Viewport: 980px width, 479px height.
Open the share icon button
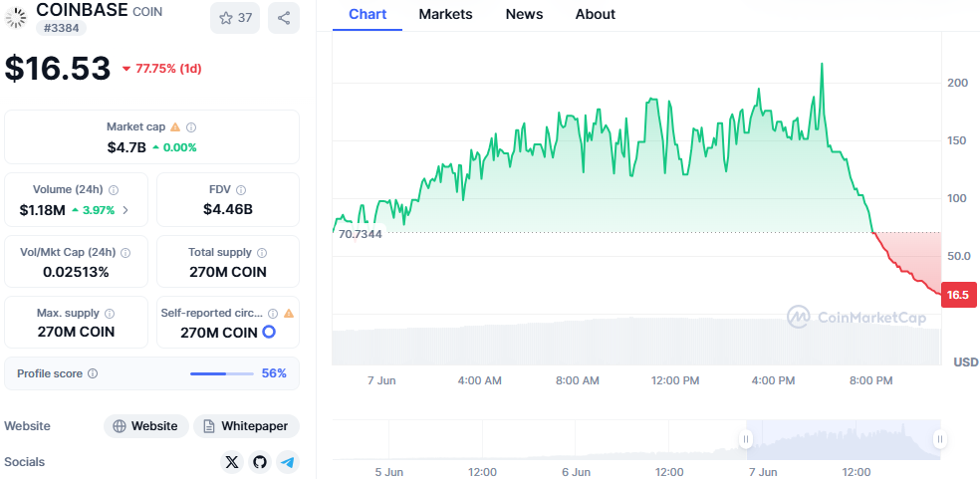[284, 18]
